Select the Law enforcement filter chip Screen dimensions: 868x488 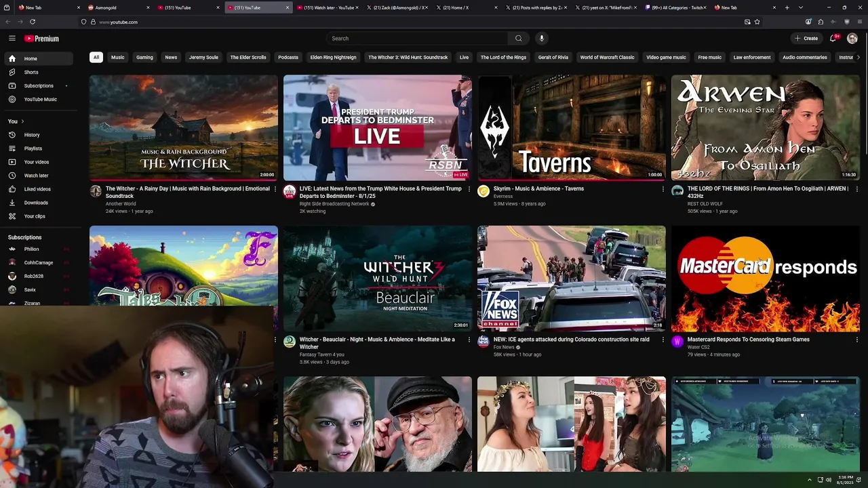coord(752,58)
